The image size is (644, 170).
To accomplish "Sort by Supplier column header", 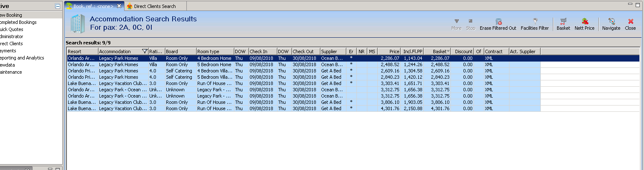I will click(x=333, y=52).
